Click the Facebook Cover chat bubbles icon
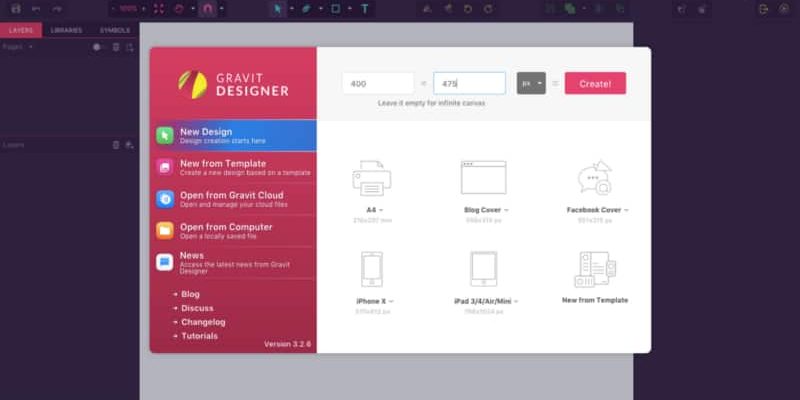 tap(595, 178)
